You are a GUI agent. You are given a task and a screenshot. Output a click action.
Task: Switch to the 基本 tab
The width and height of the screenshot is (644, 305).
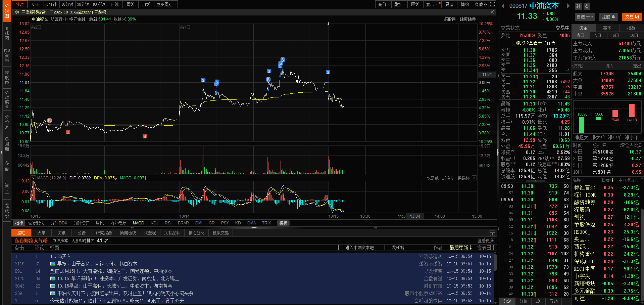tap(607, 28)
